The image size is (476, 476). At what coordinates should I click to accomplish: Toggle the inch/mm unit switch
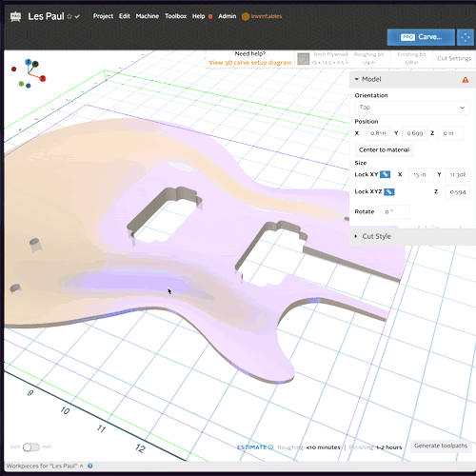click(x=31, y=447)
